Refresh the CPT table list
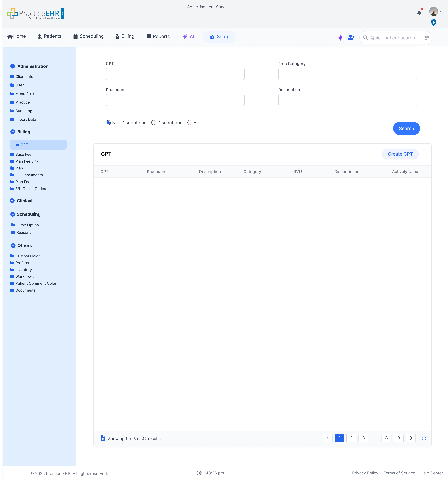Screen dimensions: 448x481 tap(424, 438)
